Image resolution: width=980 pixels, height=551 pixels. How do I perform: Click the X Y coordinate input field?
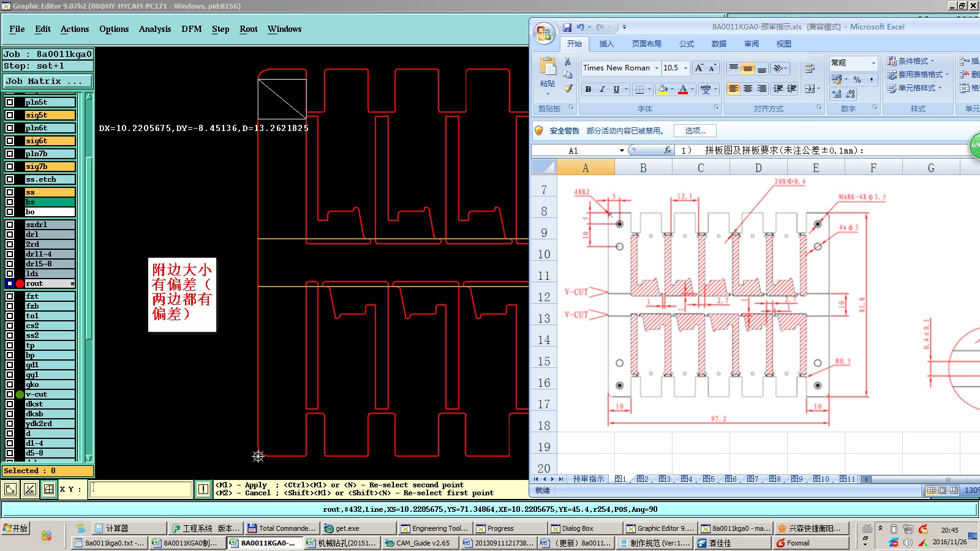(x=140, y=489)
